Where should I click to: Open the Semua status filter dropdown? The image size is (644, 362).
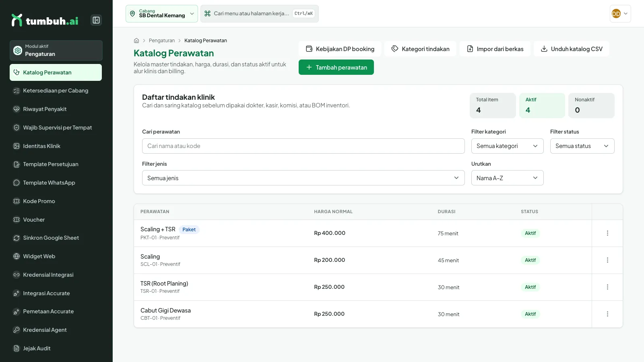click(x=582, y=146)
